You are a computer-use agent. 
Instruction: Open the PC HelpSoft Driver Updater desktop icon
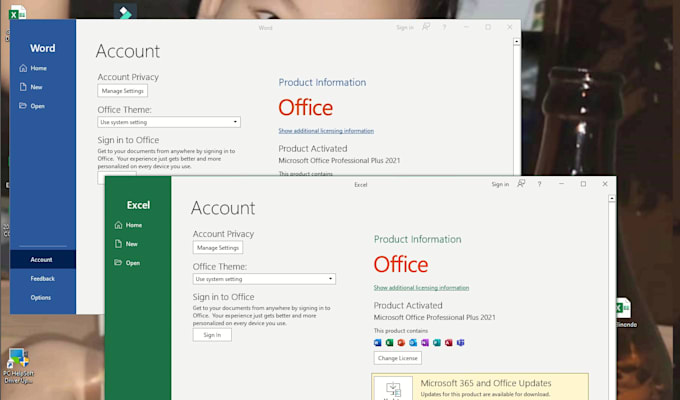tap(18, 365)
